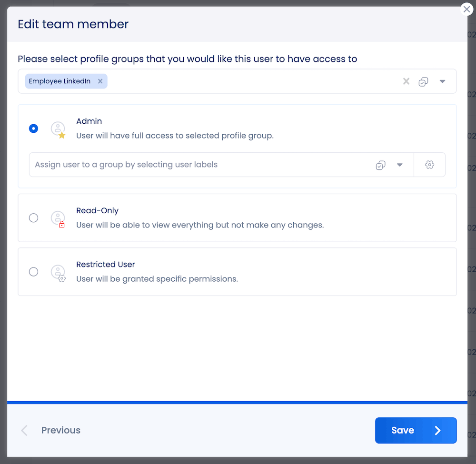Expand the user labels dropdown

tap(400, 165)
